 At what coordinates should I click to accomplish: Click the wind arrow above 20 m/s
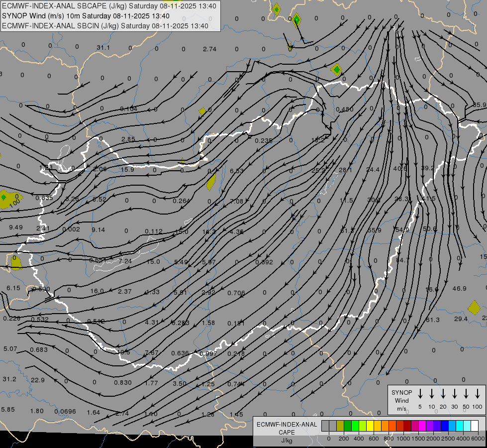point(443,394)
